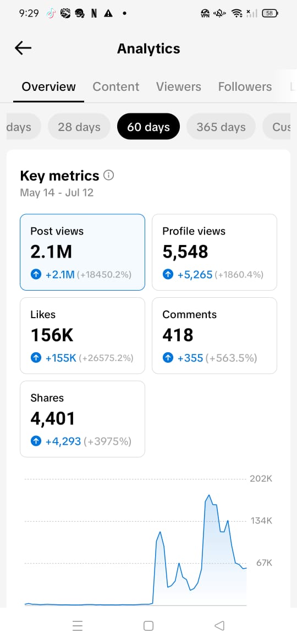Screen dimensions: 297x644
Task: Open Android recent apps menu button
Action: tap(78, 625)
